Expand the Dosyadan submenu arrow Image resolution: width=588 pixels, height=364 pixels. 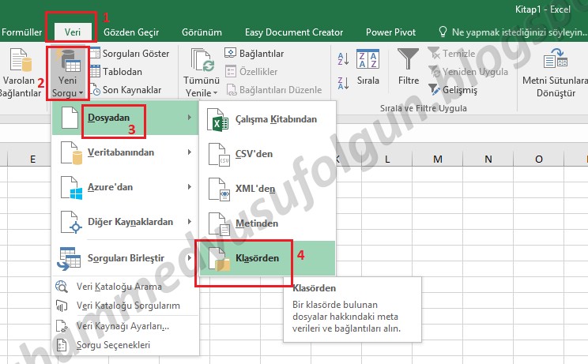point(190,118)
